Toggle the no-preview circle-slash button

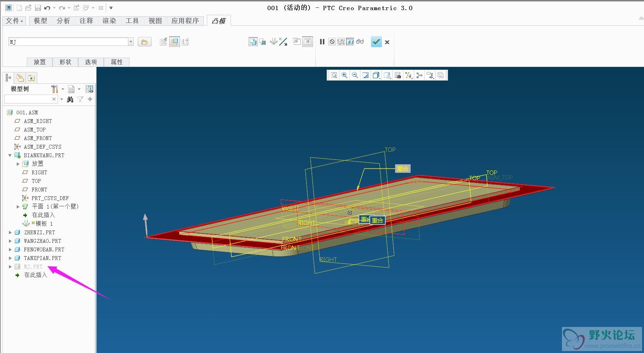coord(332,42)
